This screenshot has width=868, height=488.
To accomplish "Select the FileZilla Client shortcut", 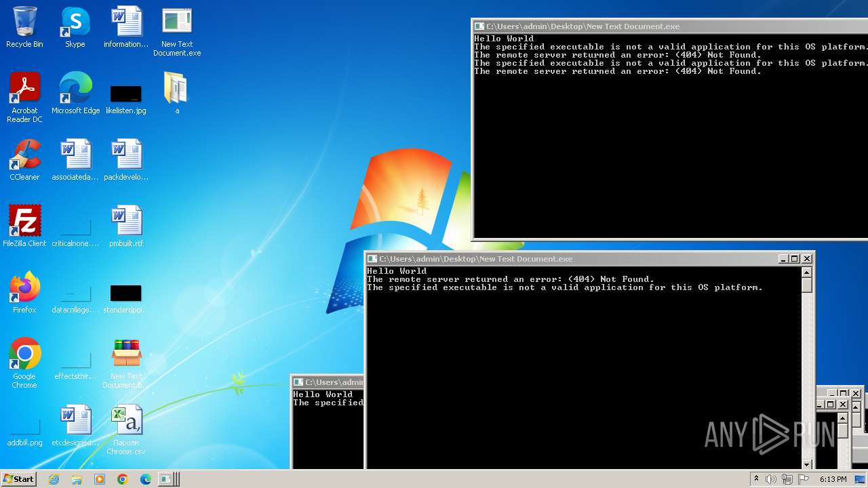I will [24, 226].
